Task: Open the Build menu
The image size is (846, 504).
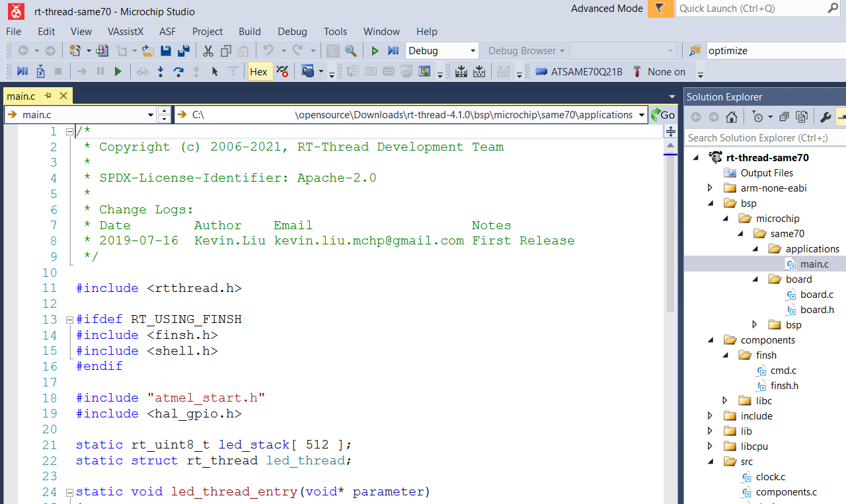Action: point(249,31)
